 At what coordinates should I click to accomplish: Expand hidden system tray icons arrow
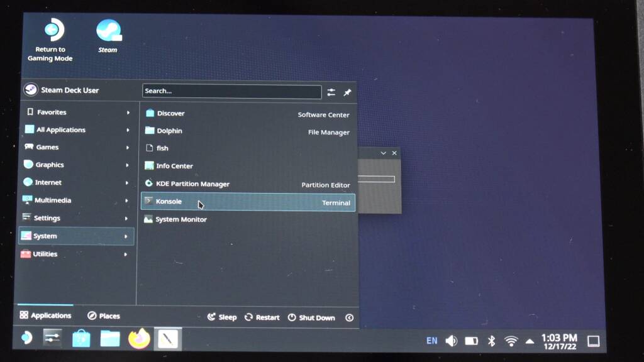[530, 341]
